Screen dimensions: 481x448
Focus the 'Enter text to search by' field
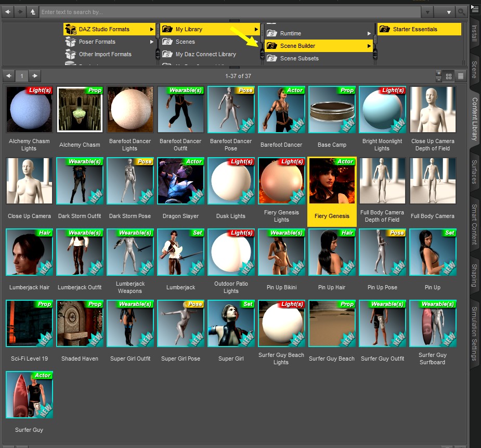tap(230, 12)
